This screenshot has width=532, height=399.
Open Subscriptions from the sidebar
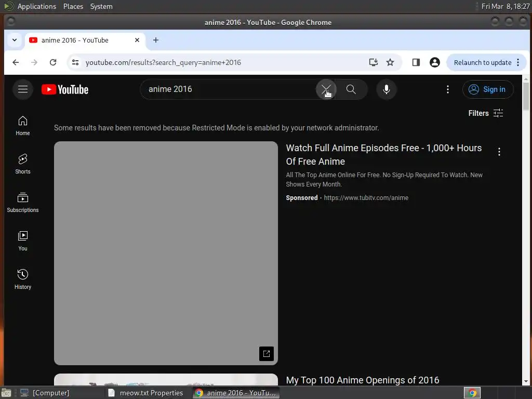click(23, 203)
